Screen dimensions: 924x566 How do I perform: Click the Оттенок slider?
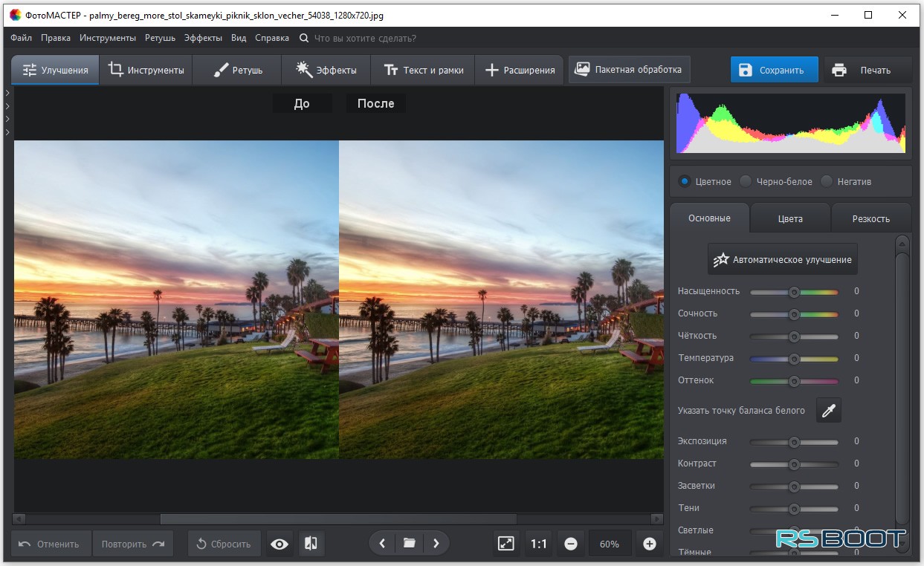[794, 381]
